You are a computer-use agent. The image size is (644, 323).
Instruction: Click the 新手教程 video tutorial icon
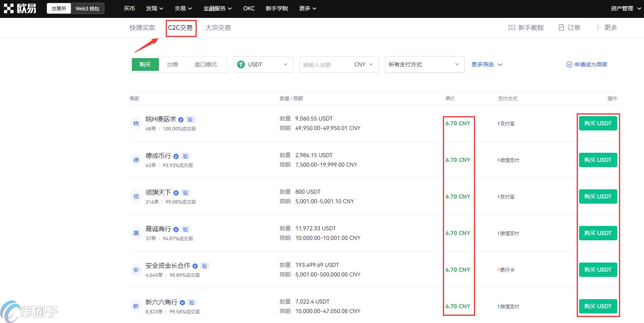(x=512, y=27)
